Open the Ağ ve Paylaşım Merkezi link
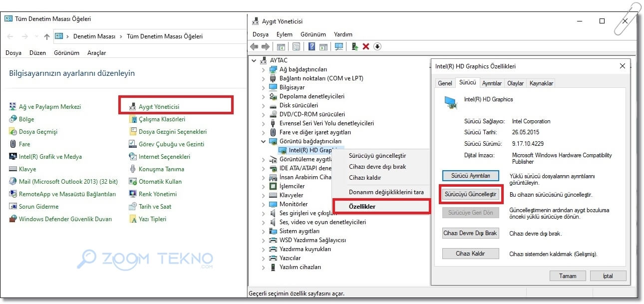 coord(50,107)
